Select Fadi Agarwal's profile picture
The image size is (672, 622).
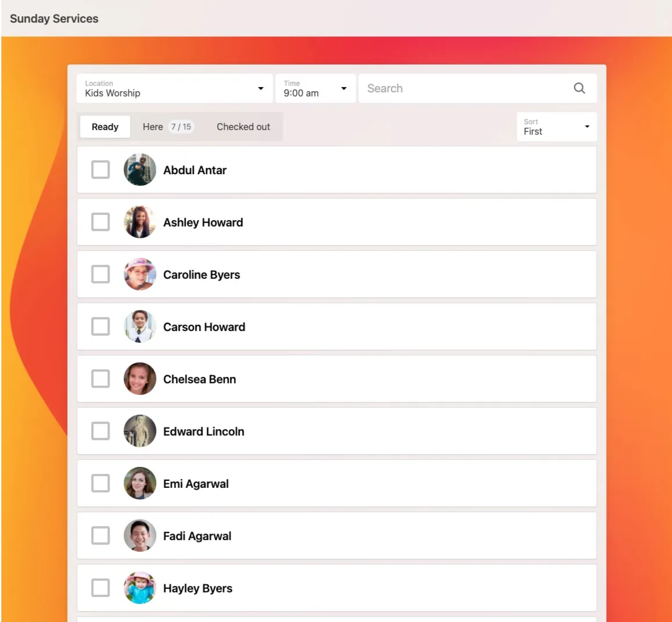tap(140, 536)
